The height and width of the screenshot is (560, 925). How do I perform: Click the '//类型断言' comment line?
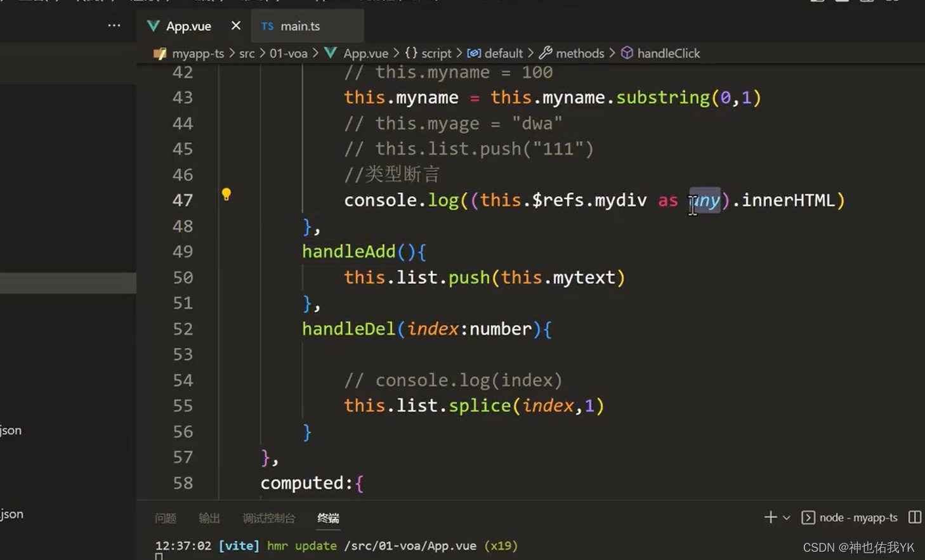(392, 174)
